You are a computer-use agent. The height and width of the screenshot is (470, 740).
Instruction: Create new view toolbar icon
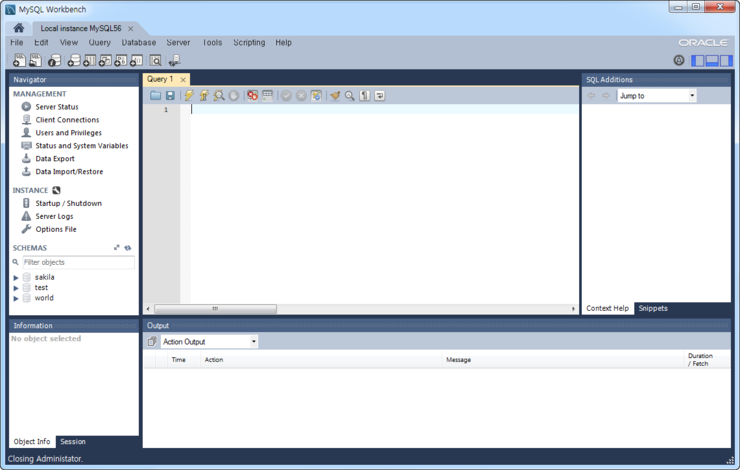pos(105,60)
